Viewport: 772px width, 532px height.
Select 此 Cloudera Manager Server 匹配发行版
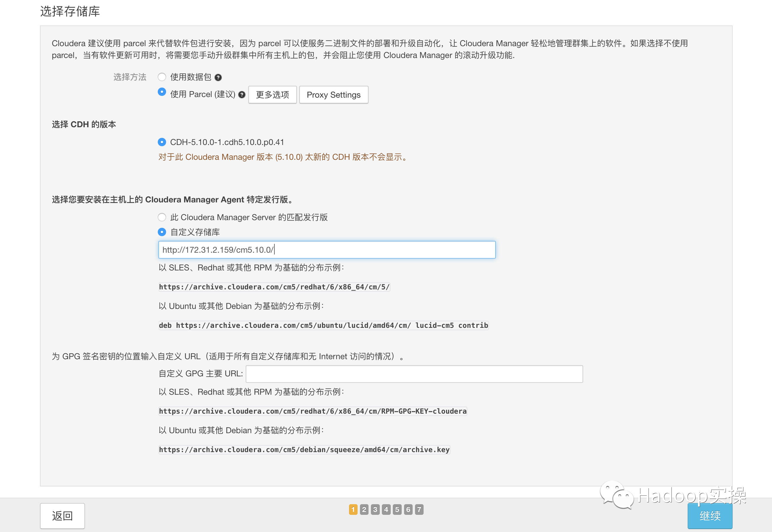pyautogui.click(x=162, y=216)
